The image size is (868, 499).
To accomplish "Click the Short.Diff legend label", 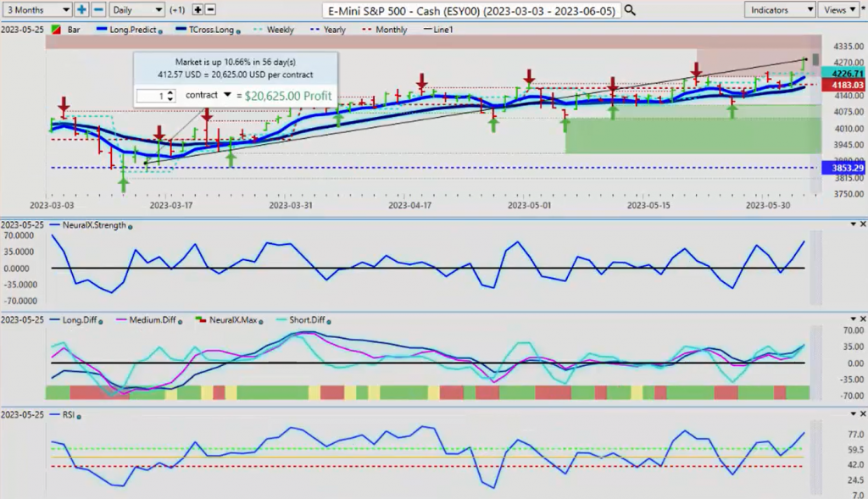I will click(x=307, y=319).
